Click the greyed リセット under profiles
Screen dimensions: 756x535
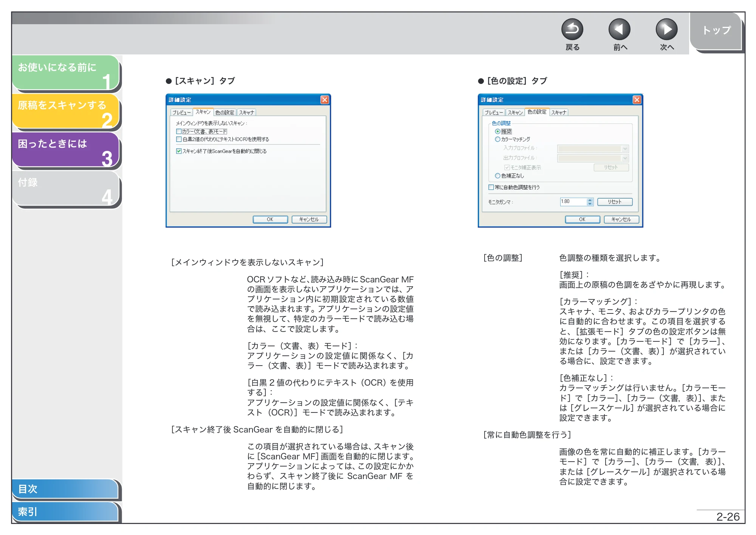(x=611, y=167)
